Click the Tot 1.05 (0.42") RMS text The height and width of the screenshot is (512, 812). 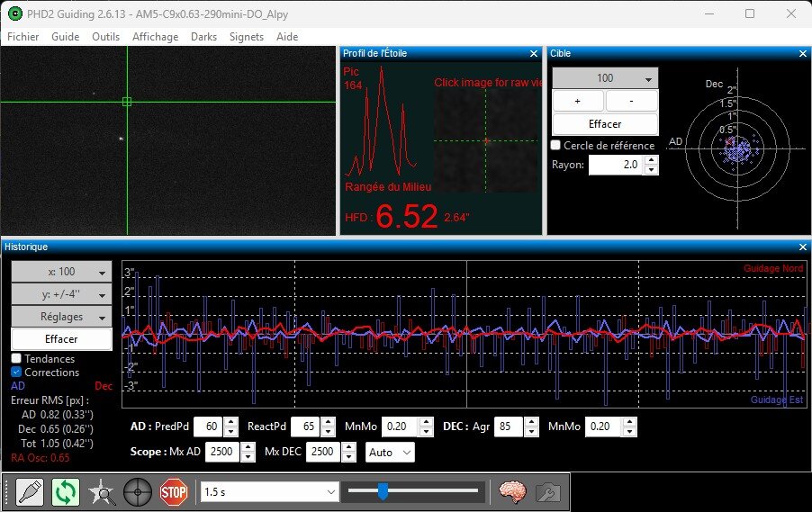point(57,443)
